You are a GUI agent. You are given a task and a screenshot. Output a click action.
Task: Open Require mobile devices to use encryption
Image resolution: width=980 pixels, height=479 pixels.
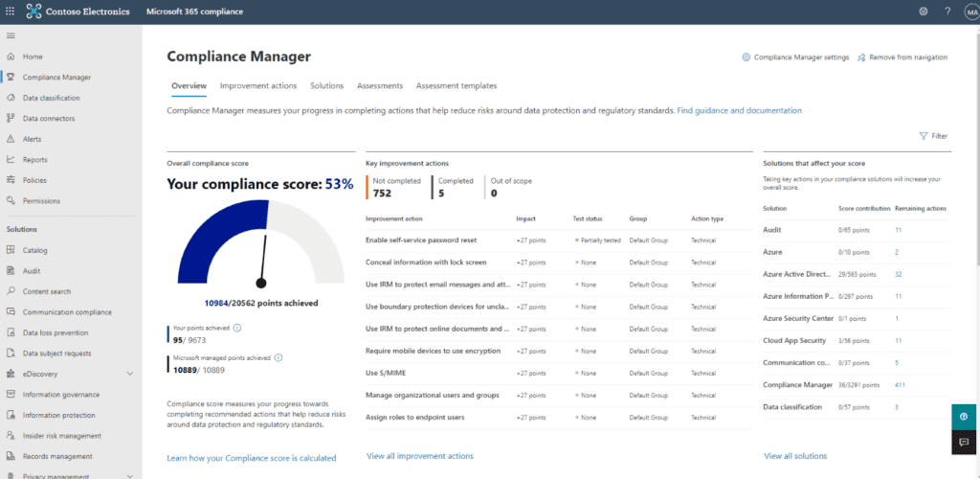(x=433, y=351)
